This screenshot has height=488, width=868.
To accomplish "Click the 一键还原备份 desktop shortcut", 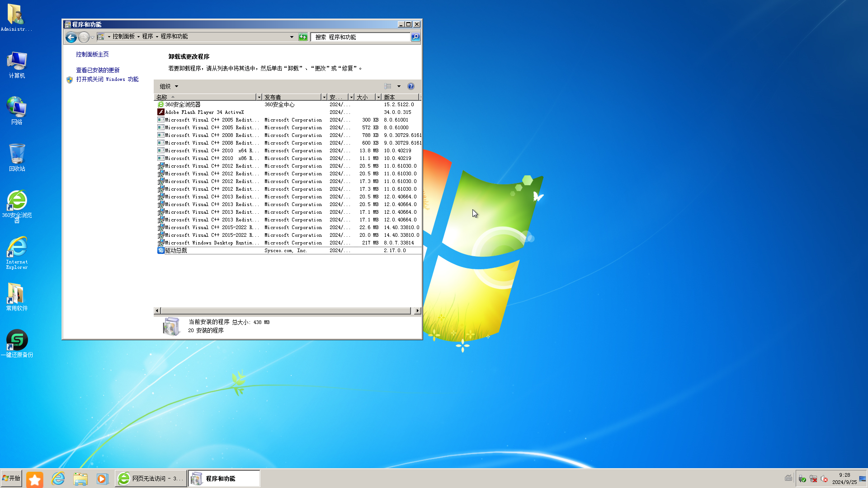I will pyautogui.click(x=17, y=343).
